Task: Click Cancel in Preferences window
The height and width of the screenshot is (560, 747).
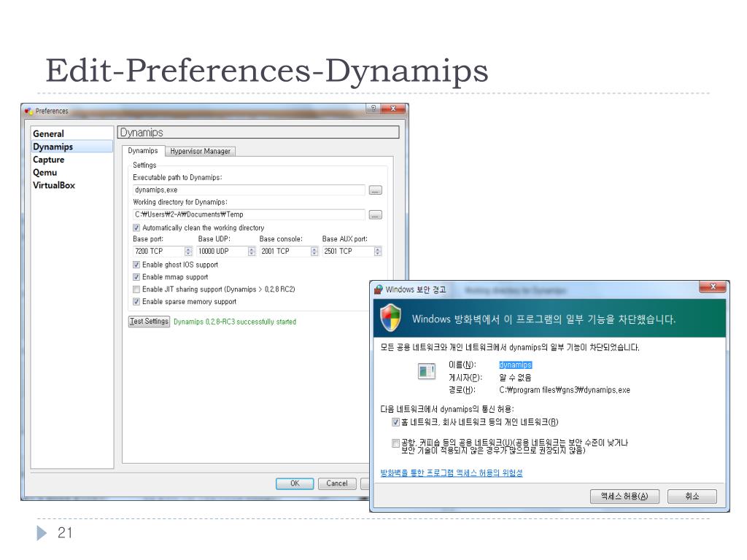Action: pos(337,483)
